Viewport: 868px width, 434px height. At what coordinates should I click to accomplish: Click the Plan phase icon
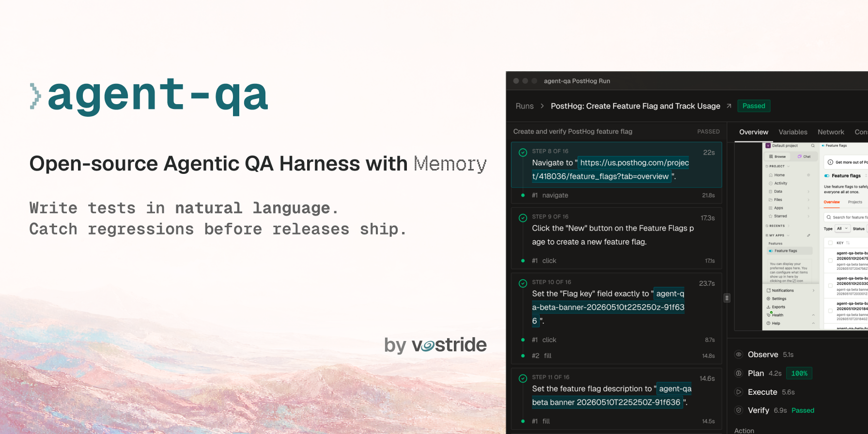(739, 373)
